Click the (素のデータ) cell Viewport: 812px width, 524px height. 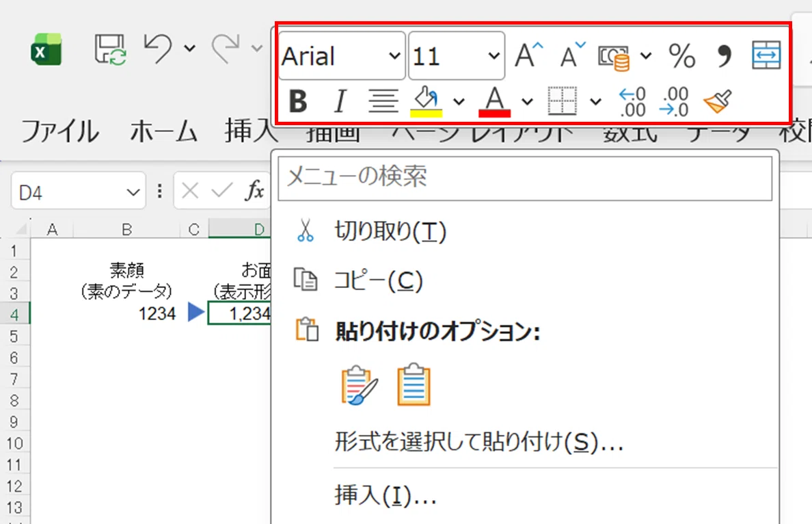coord(127,292)
